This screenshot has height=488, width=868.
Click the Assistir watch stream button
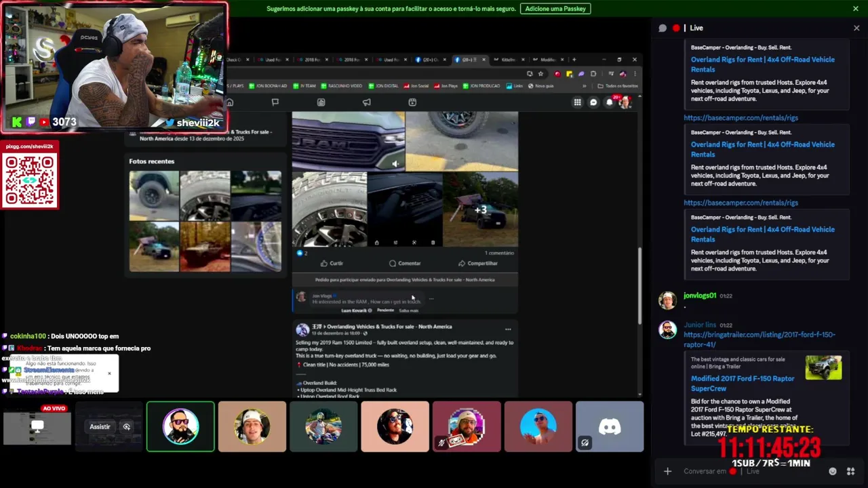pos(100,426)
